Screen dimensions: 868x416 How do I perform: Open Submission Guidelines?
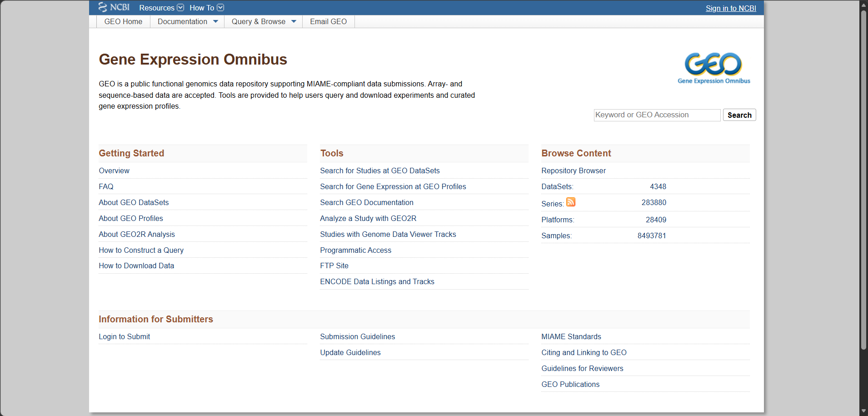(x=358, y=336)
